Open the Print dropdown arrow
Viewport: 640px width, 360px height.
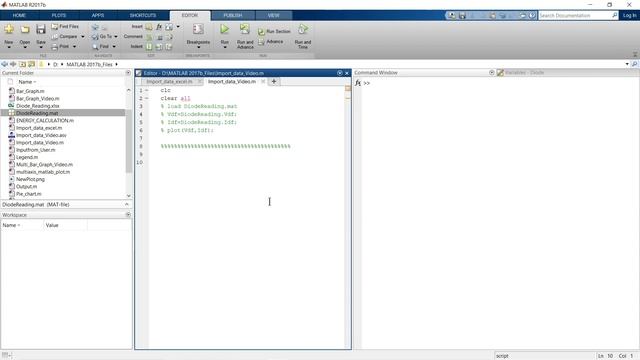[74, 47]
